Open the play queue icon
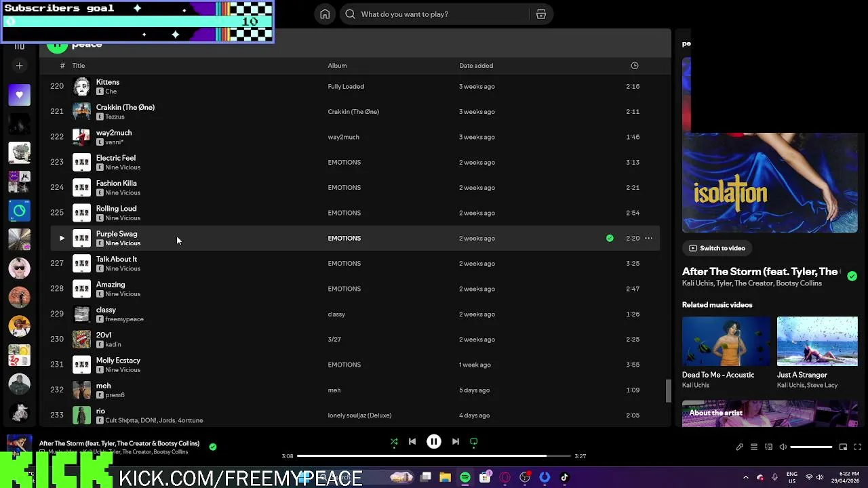This screenshot has height=488, width=868. pyautogui.click(x=754, y=447)
